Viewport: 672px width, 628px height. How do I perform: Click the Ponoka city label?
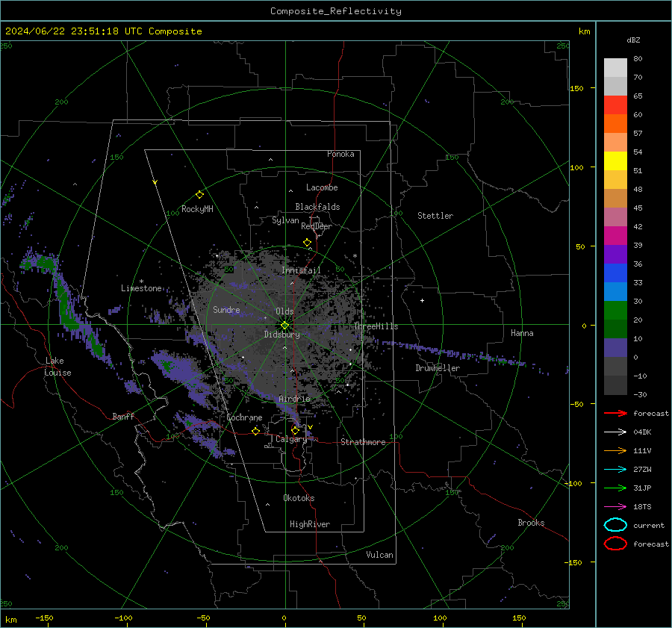[340, 154]
